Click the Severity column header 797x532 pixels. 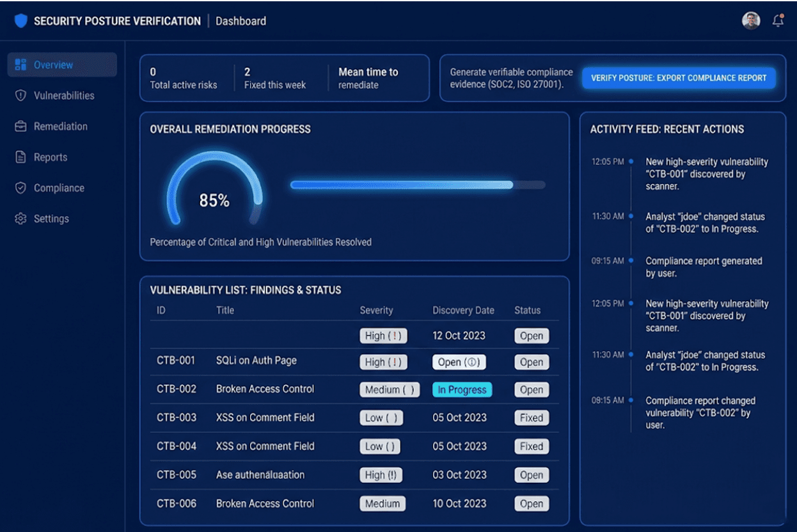(376, 310)
